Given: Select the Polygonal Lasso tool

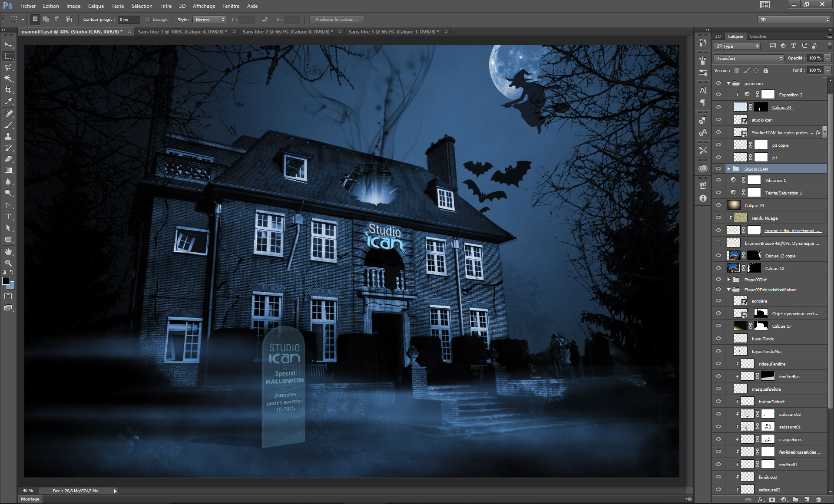Looking at the screenshot, I should (8, 67).
